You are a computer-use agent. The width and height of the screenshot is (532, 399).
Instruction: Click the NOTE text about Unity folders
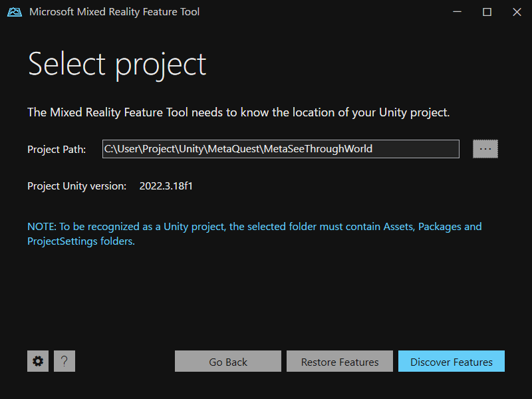click(255, 234)
